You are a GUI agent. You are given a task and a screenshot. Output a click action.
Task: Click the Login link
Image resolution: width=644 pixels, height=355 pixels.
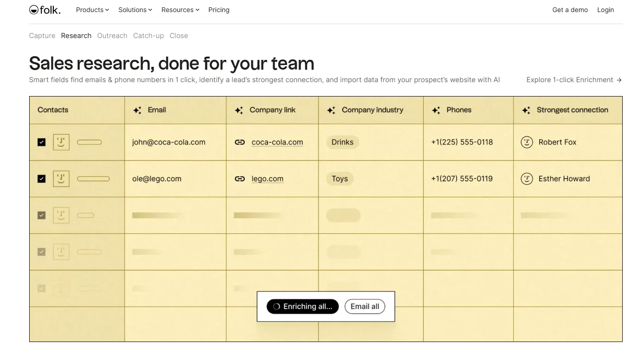coord(606,10)
